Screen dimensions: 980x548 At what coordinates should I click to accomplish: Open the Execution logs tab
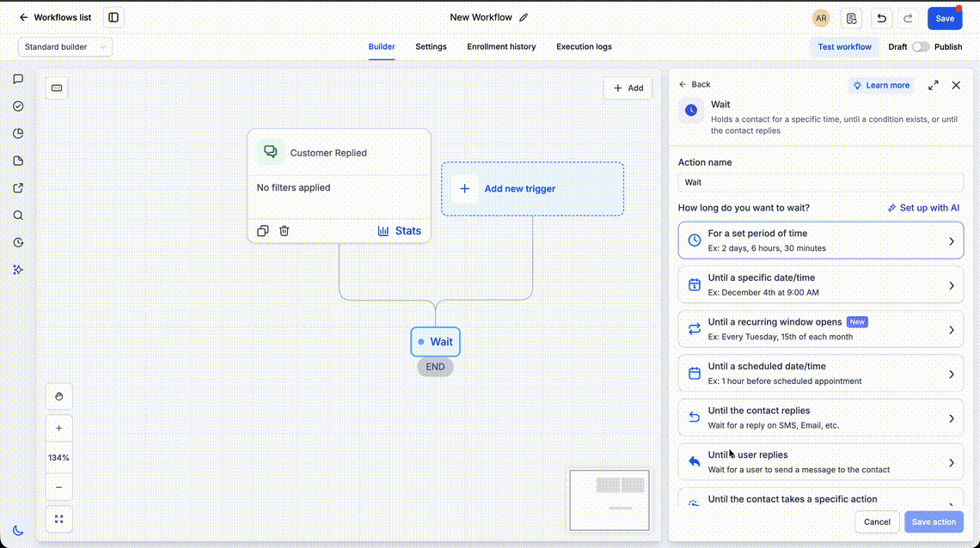click(584, 46)
